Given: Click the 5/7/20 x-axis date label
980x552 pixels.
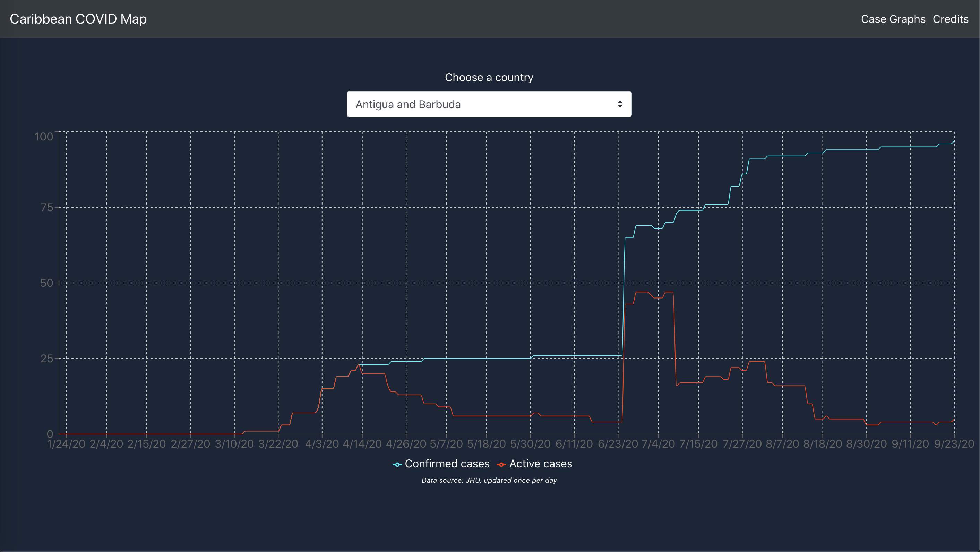Looking at the screenshot, I should pyautogui.click(x=446, y=444).
